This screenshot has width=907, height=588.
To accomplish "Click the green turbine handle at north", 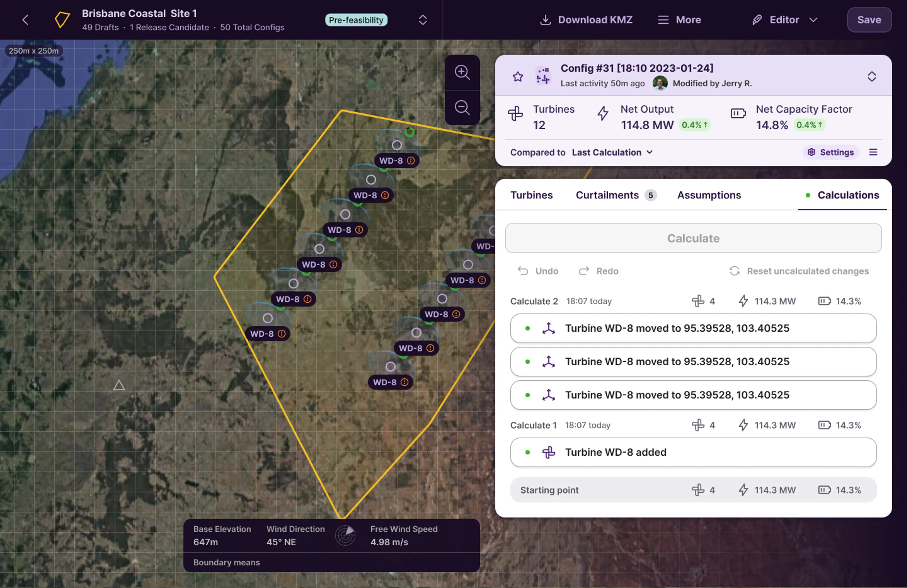I will [409, 132].
